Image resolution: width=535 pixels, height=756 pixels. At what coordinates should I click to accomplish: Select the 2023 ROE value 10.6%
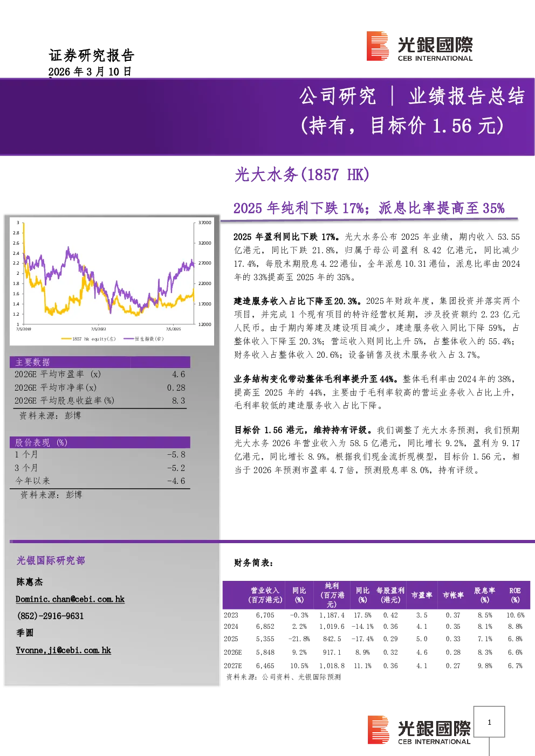515,615
